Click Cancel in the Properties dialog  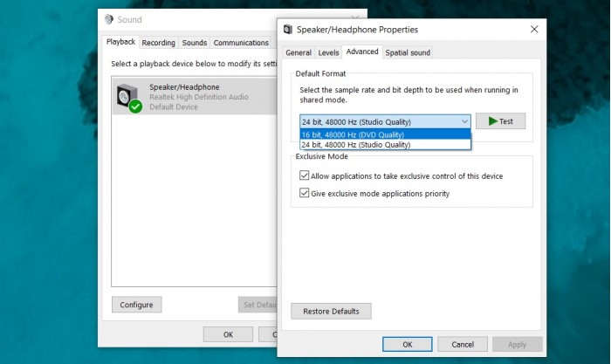[x=463, y=345]
